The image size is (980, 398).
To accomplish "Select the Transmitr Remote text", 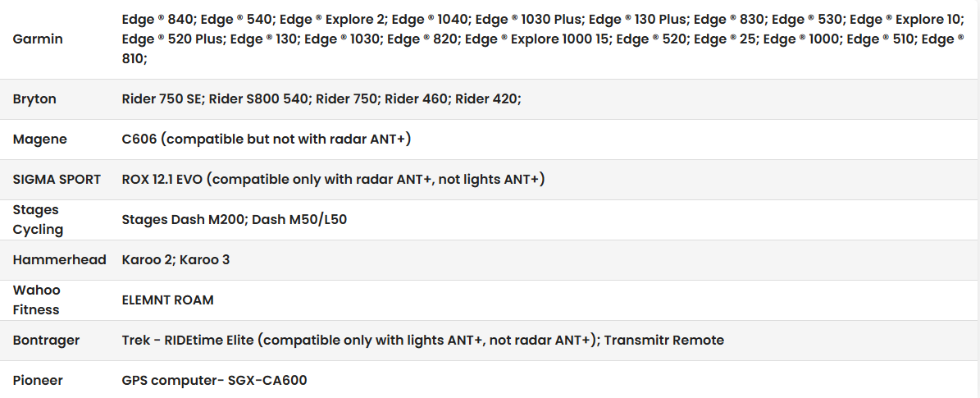I will [x=663, y=340].
